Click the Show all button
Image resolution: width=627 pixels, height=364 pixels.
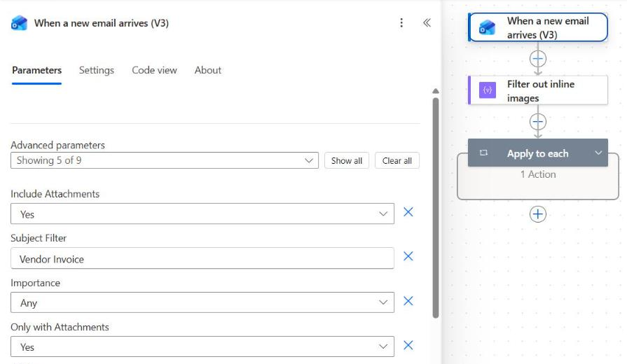[x=347, y=160]
